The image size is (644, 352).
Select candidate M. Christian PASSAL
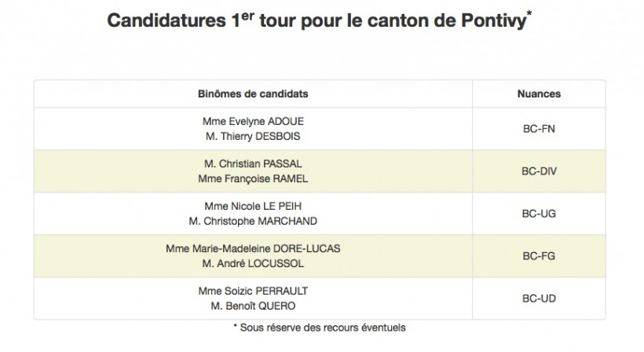(x=252, y=164)
